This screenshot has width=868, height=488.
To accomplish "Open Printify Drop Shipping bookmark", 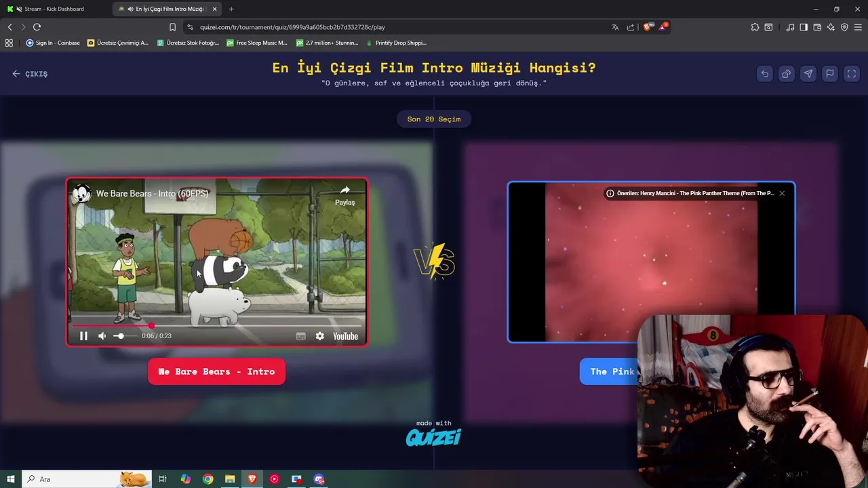I will point(396,43).
